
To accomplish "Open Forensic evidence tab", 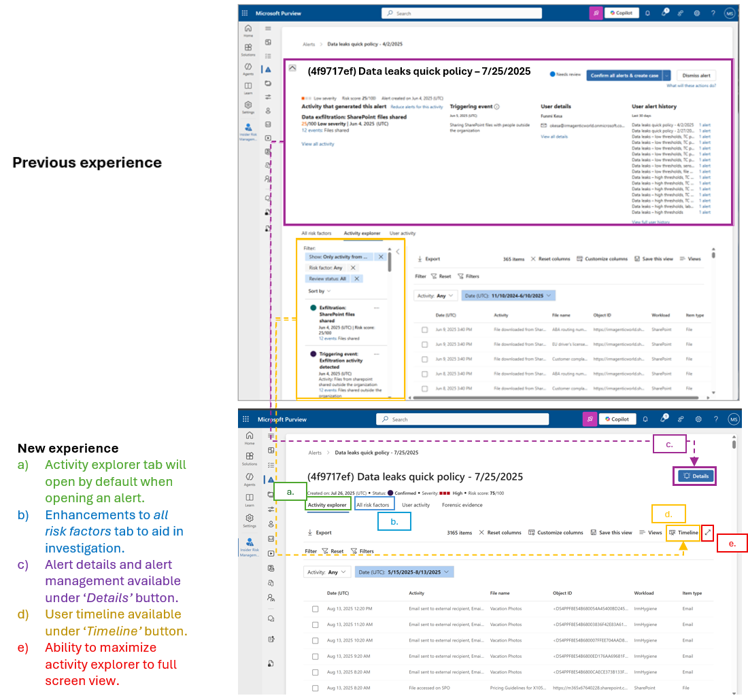I will point(462,505).
